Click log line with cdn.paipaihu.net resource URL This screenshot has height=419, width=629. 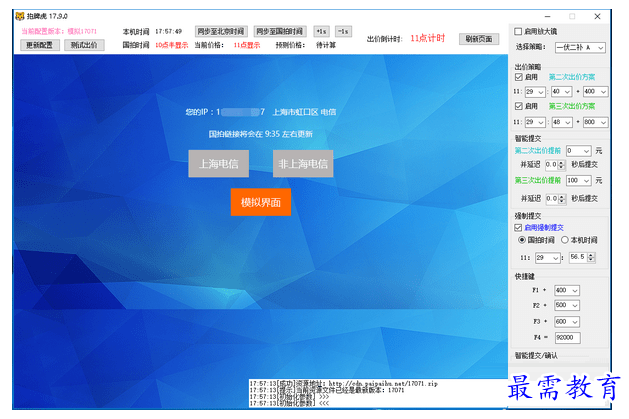tap(344, 384)
